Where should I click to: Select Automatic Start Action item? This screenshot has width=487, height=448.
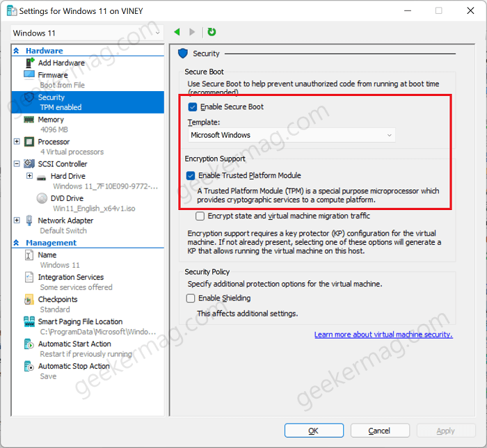pyautogui.click(x=74, y=344)
